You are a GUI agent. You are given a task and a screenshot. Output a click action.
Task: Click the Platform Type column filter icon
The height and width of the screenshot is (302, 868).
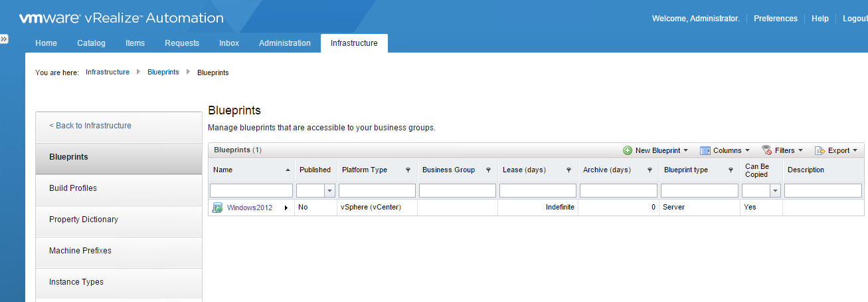coord(408,170)
